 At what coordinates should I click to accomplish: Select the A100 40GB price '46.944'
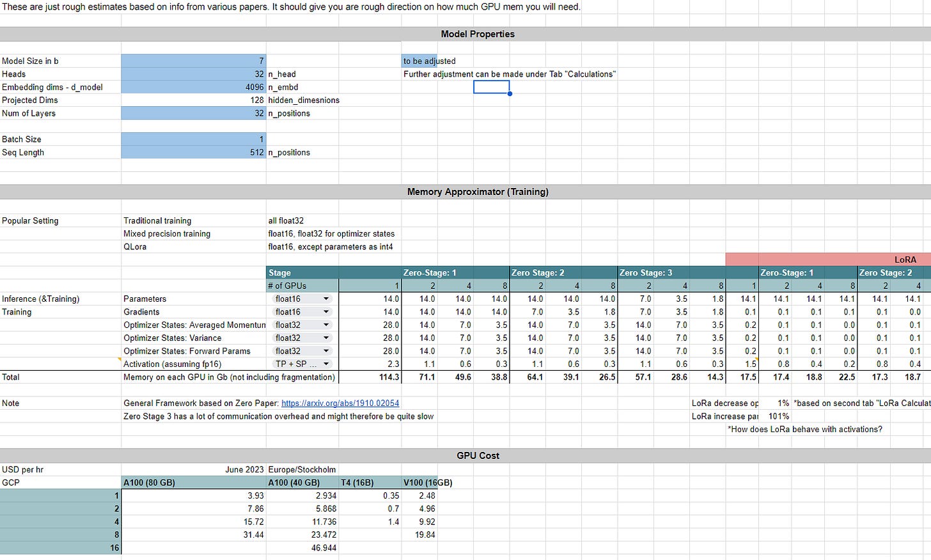pos(302,548)
